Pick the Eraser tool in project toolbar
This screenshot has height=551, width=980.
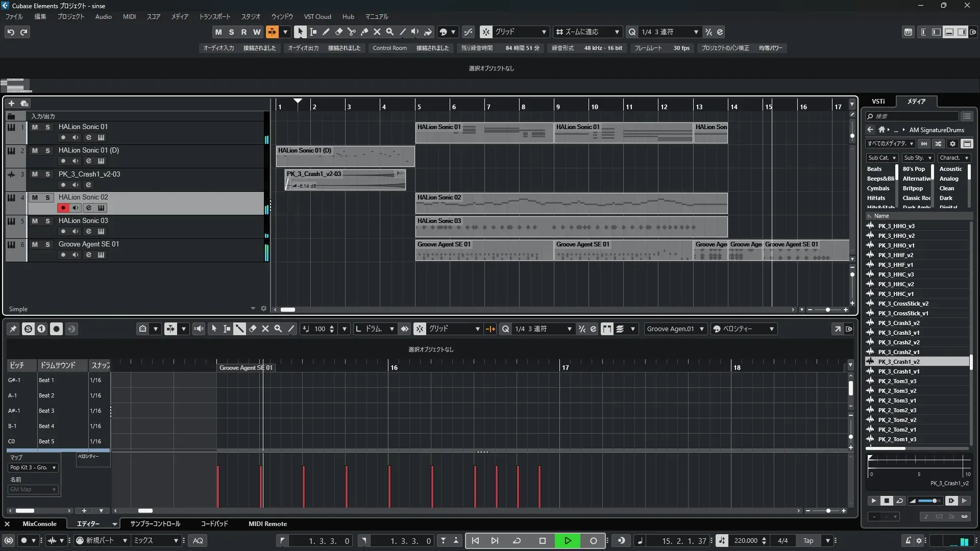click(338, 32)
